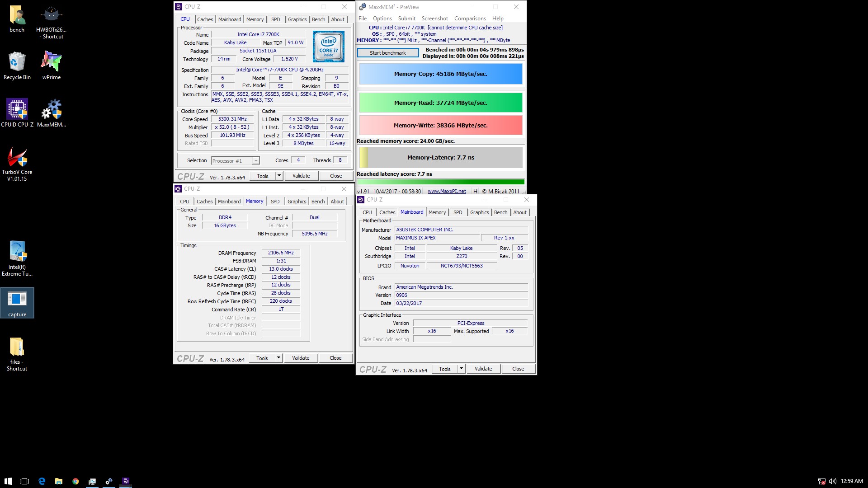Open the Options menu in MaxxMEM
868x488 pixels.
[382, 19]
